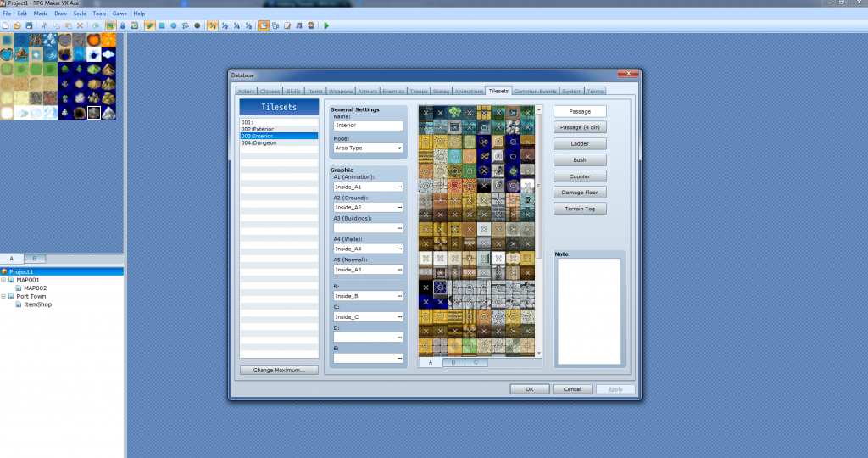Viewport: 868px width, 458px height.
Task: Select the Flood Fill tool
Action: click(186, 25)
